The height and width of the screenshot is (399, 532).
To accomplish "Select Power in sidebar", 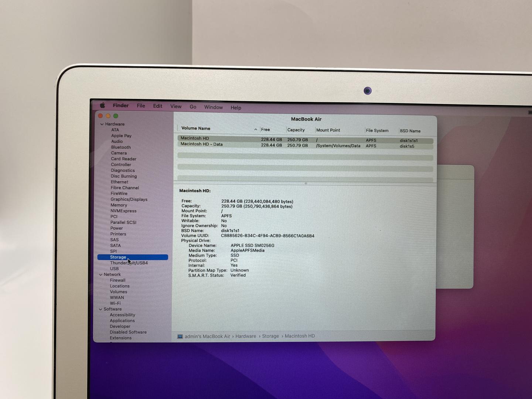I will click(116, 228).
